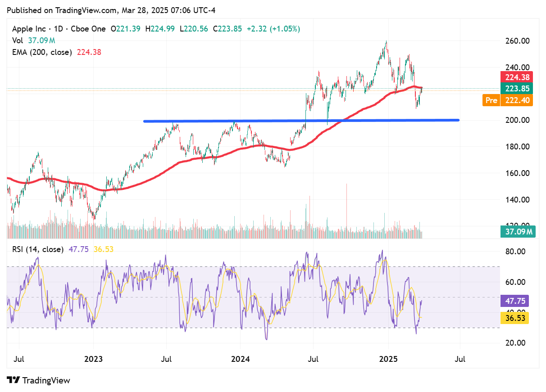Click the low value L220.56
This screenshot has height=392, width=546.
194,29
